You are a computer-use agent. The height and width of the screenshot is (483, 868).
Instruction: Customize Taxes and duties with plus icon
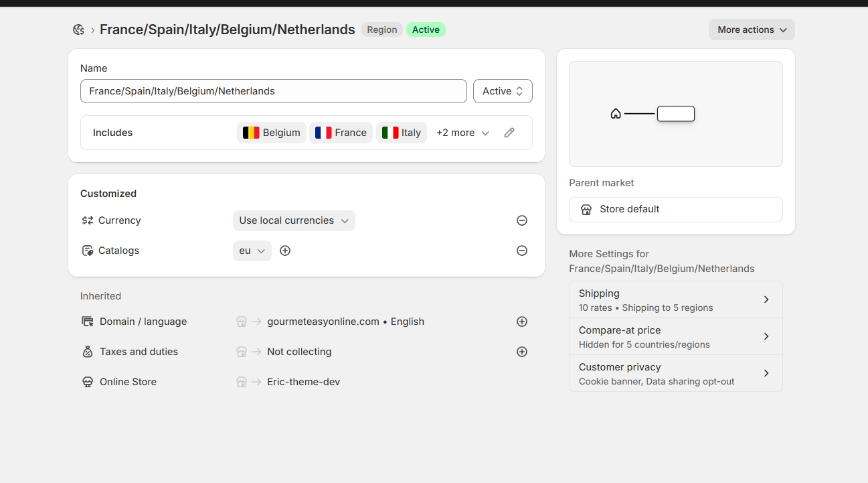click(x=522, y=352)
